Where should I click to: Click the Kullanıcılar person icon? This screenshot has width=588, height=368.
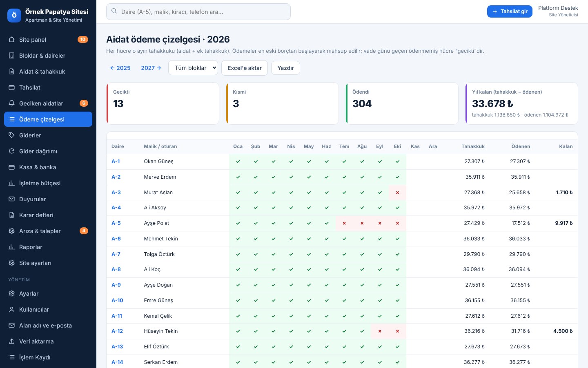[x=11, y=310]
